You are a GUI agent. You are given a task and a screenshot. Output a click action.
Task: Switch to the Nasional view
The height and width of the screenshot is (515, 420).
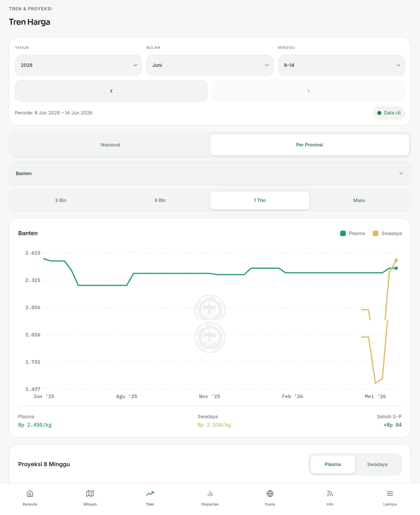110,145
